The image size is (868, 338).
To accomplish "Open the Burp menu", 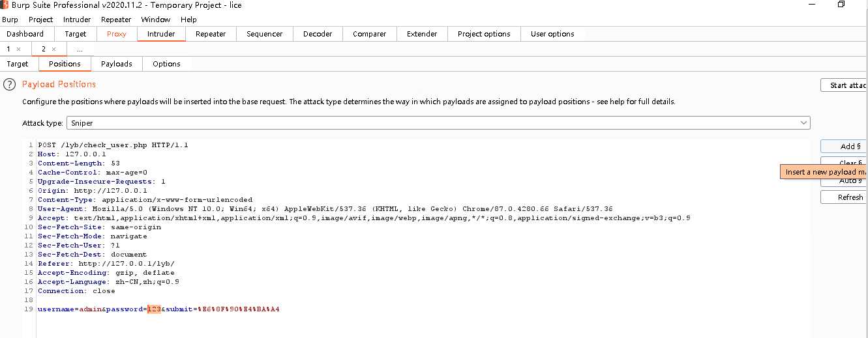I will [x=10, y=20].
